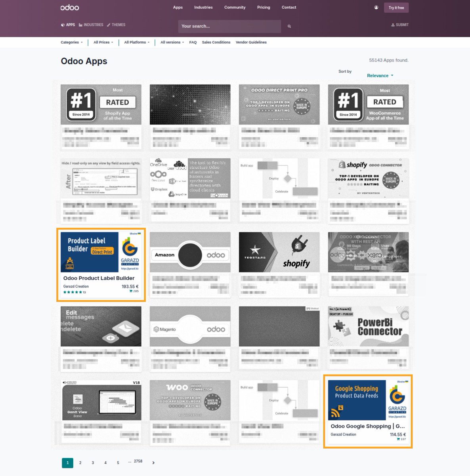The image size is (470, 476).
Task: Open the Contact menu item
Action: (289, 7)
